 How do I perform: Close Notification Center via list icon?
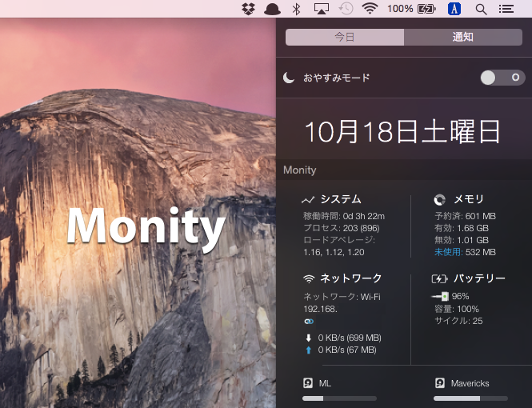point(506,9)
